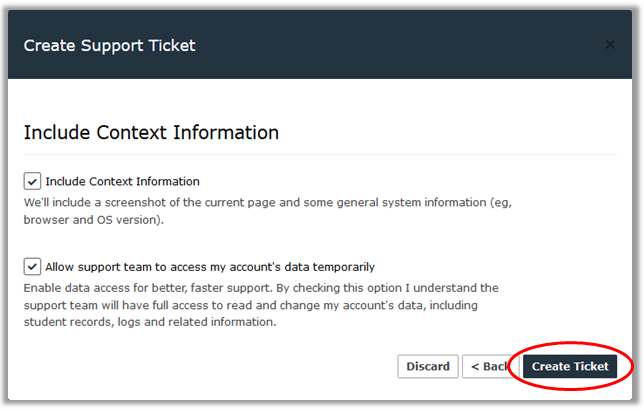The image size is (644, 410).
Task: Submit with the Create Ticket button
Action: coord(570,366)
